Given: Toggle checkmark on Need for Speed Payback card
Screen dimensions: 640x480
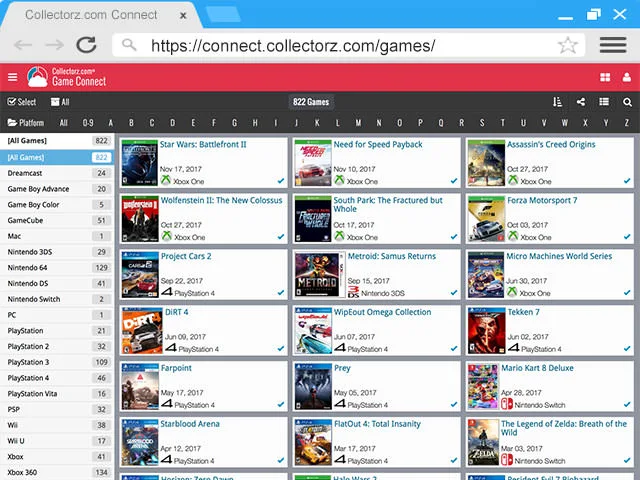Looking at the screenshot, I should [454, 181].
